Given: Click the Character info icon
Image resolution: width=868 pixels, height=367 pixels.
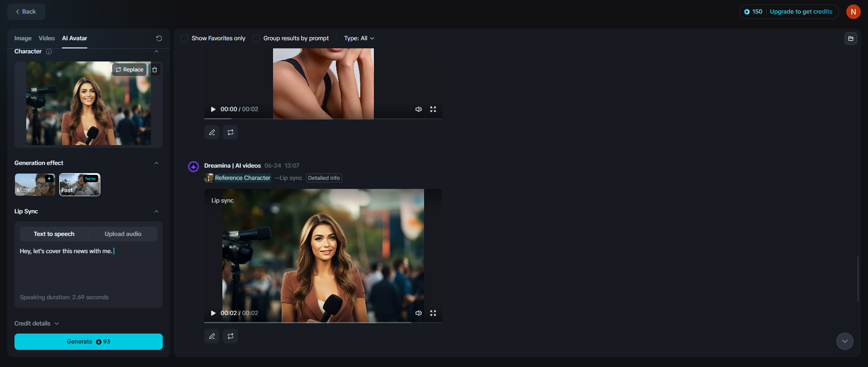Looking at the screenshot, I should (49, 52).
